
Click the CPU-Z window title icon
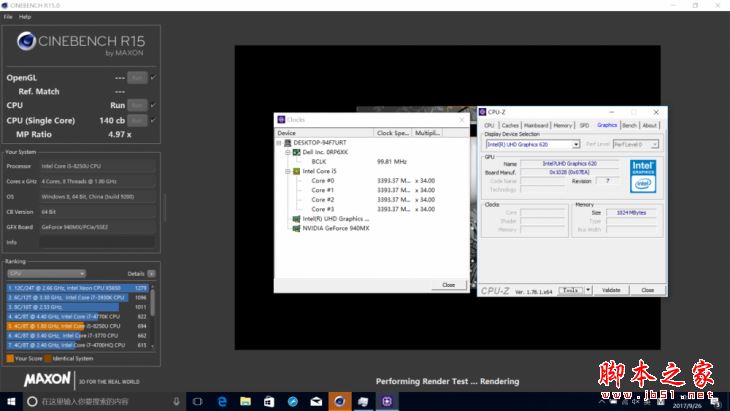[483, 112]
